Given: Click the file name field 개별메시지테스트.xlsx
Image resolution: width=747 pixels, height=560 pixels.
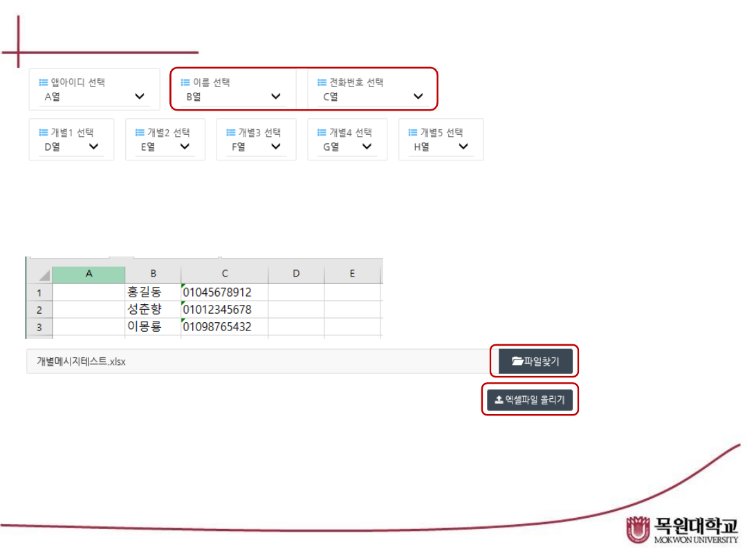Looking at the screenshot, I should [x=256, y=362].
